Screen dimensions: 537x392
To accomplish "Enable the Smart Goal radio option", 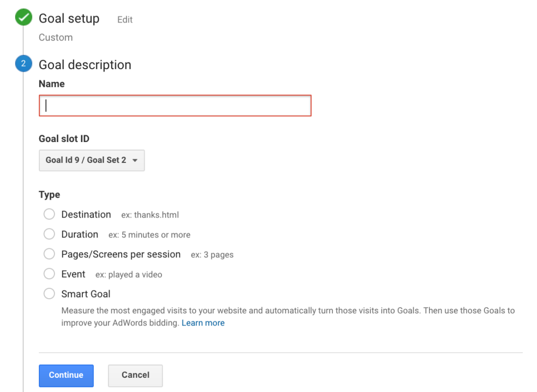I will coord(49,294).
